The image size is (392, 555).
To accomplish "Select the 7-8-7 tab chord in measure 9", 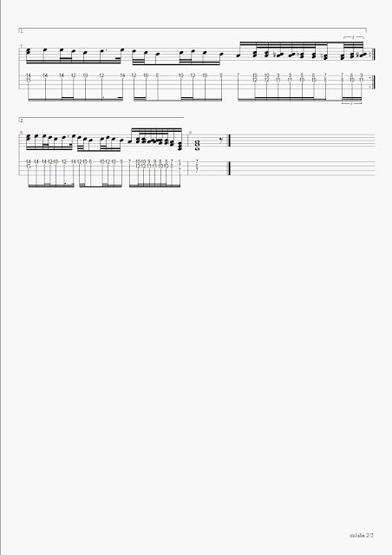I will [197, 166].
